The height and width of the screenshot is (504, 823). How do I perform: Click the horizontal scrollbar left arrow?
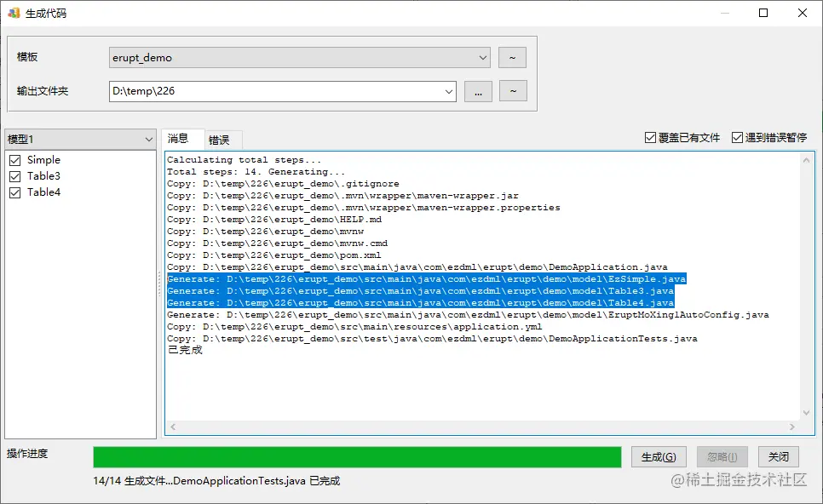click(173, 427)
